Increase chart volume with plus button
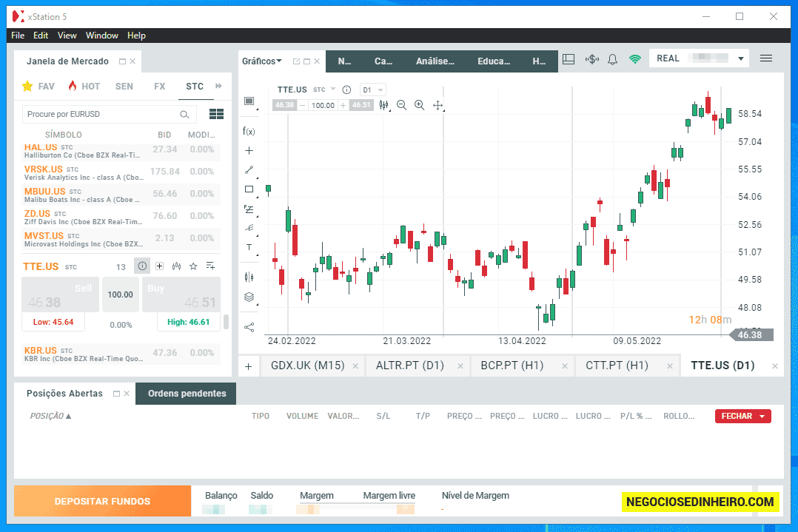This screenshot has width=798, height=532. [x=343, y=105]
